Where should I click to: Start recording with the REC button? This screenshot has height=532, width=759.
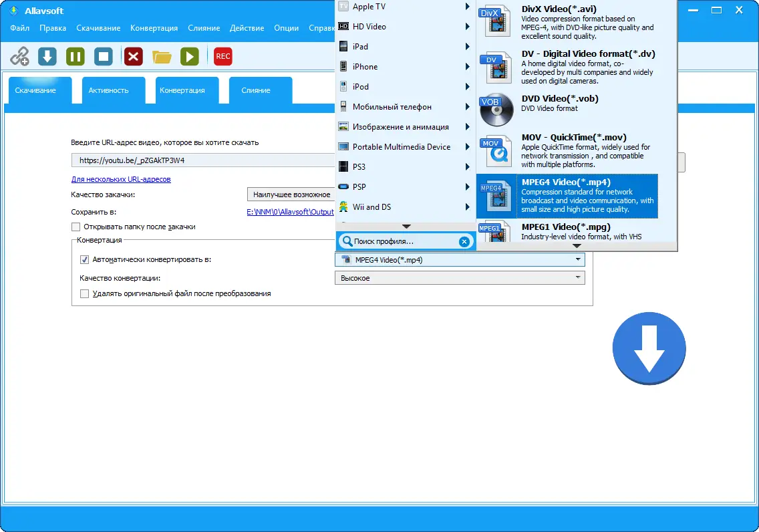pyautogui.click(x=222, y=56)
